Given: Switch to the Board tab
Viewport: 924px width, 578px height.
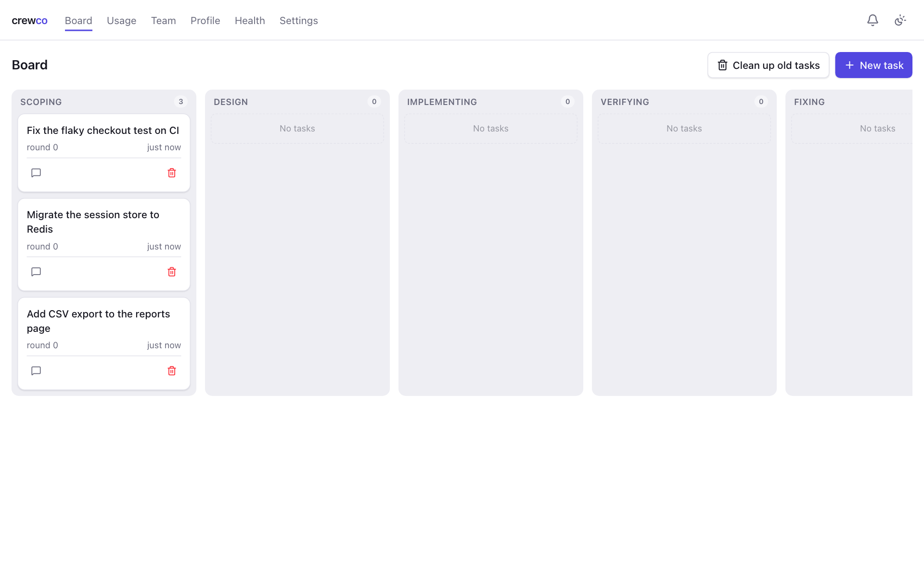Looking at the screenshot, I should pos(78,21).
